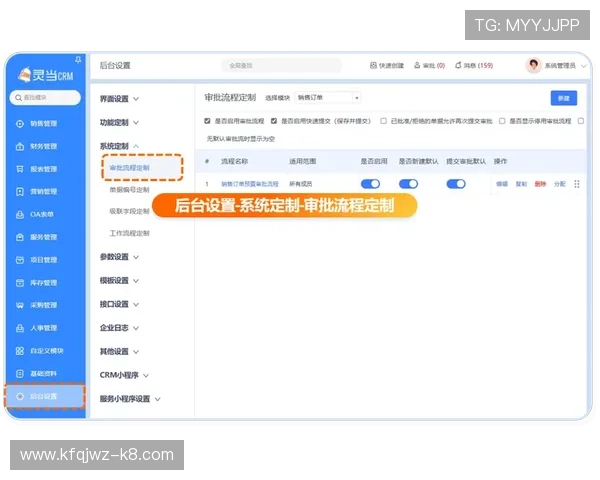Click the row drag-handle dots icon
600x480 pixels.
pyautogui.click(x=577, y=184)
